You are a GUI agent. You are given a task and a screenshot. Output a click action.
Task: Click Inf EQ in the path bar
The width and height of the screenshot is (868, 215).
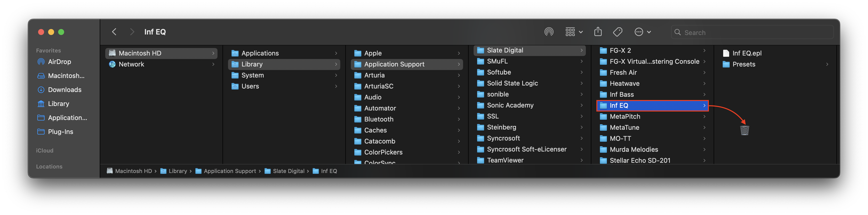325,171
